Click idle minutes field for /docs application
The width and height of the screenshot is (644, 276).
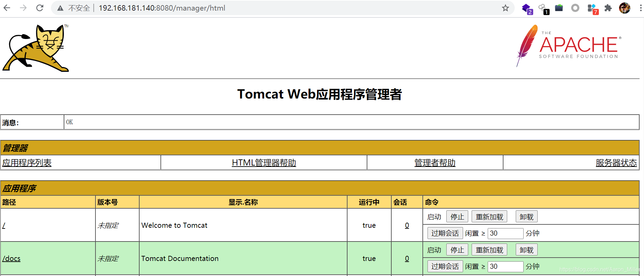tap(505, 266)
